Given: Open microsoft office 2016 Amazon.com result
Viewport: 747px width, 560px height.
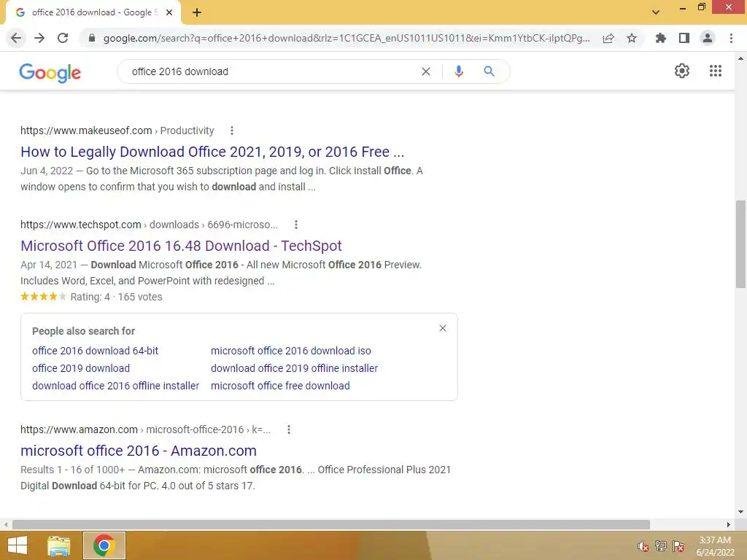Looking at the screenshot, I should point(138,451).
